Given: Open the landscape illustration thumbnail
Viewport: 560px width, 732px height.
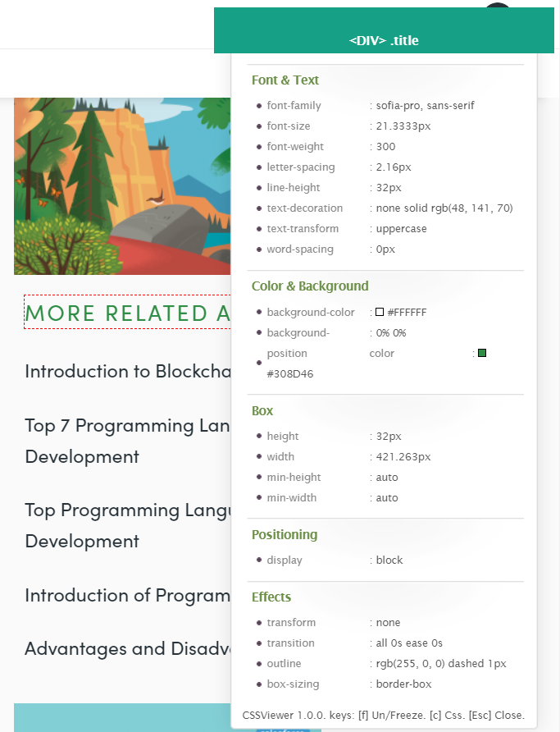Looking at the screenshot, I should [122, 186].
